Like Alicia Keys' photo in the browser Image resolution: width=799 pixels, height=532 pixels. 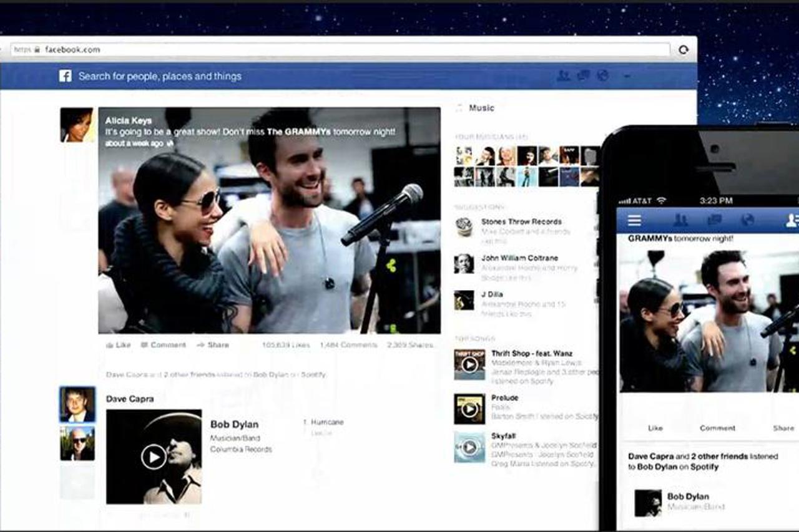(119, 345)
